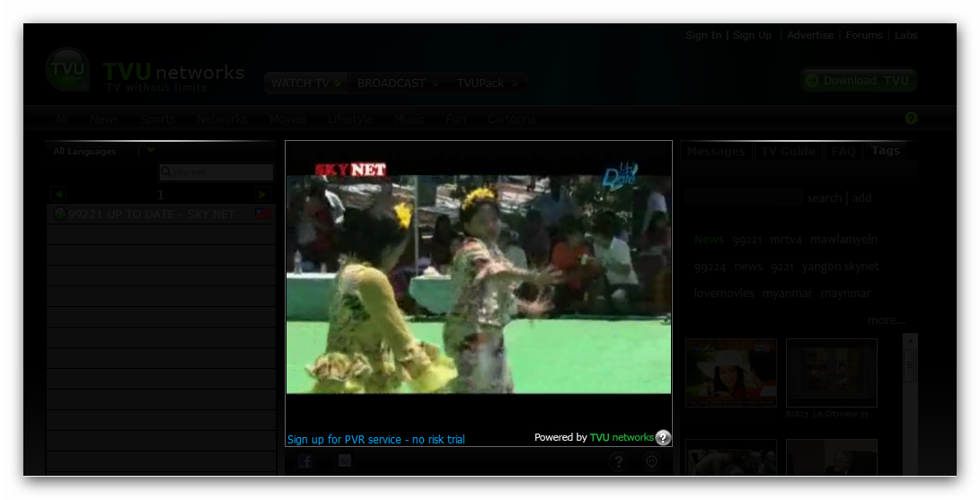
Task: Select the Cartoons category
Action: pos(511,118)
